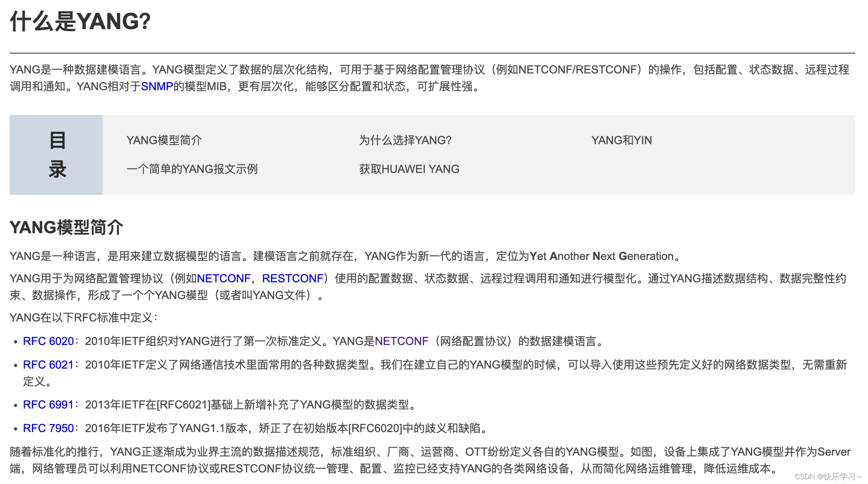Click the bold 'Yet Another Next Generation' text
The height and width of the screenshot is (484, 868).
click(602, 256)
